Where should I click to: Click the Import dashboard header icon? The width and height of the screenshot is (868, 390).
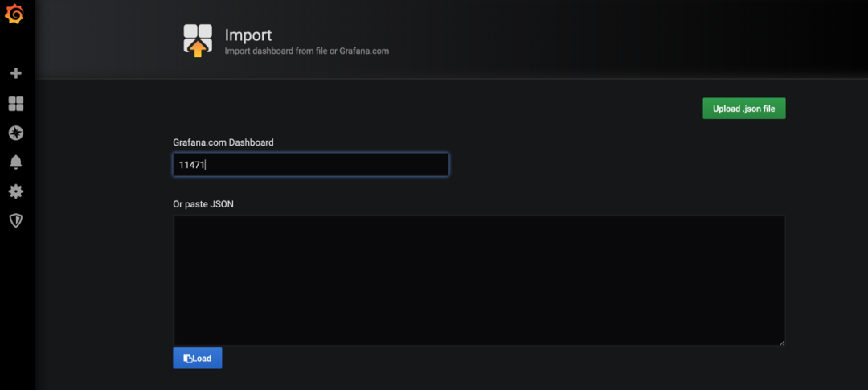[198, 40]
